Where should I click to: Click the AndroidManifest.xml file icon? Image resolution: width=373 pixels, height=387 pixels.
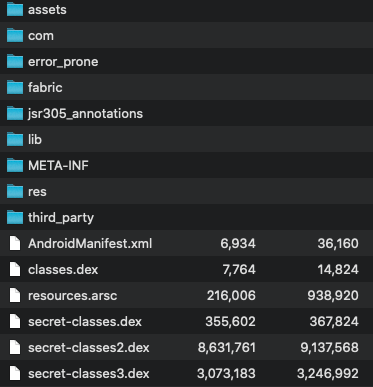(15, 243)
